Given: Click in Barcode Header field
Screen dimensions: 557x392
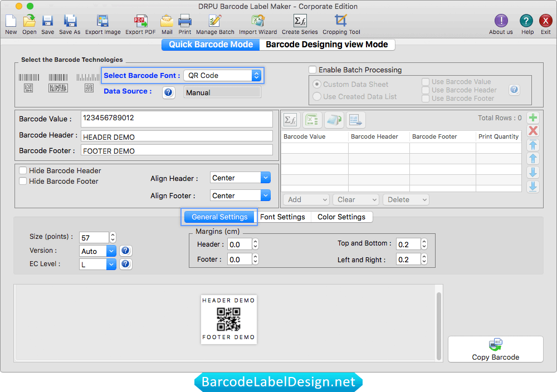Looking at the screenshot, I should click(177, 136).
